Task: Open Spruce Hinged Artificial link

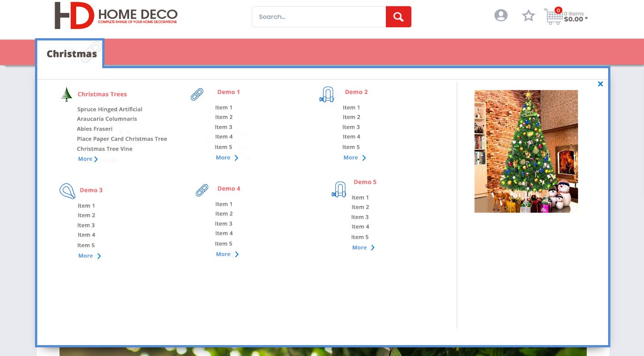Action: [x=110, y=109]
